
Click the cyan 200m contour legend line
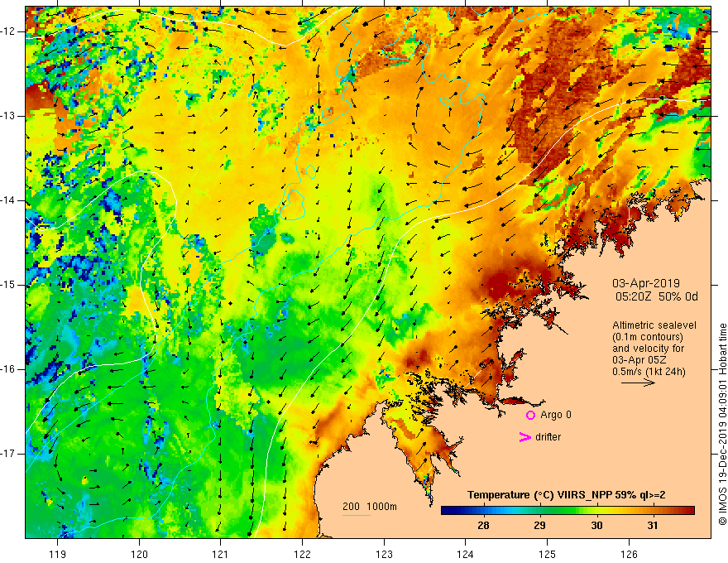coord(357,515)
